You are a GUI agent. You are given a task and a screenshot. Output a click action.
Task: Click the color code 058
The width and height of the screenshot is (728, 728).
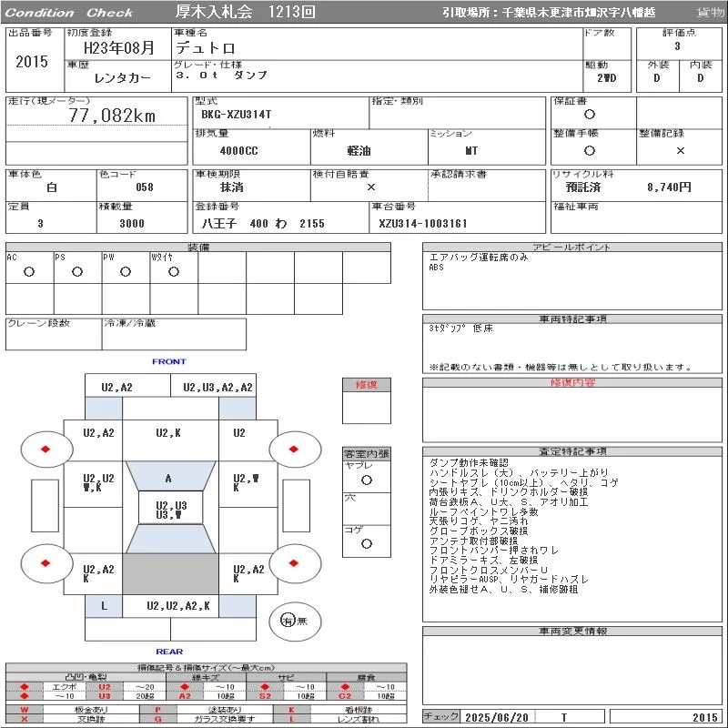tap(145, 187)
